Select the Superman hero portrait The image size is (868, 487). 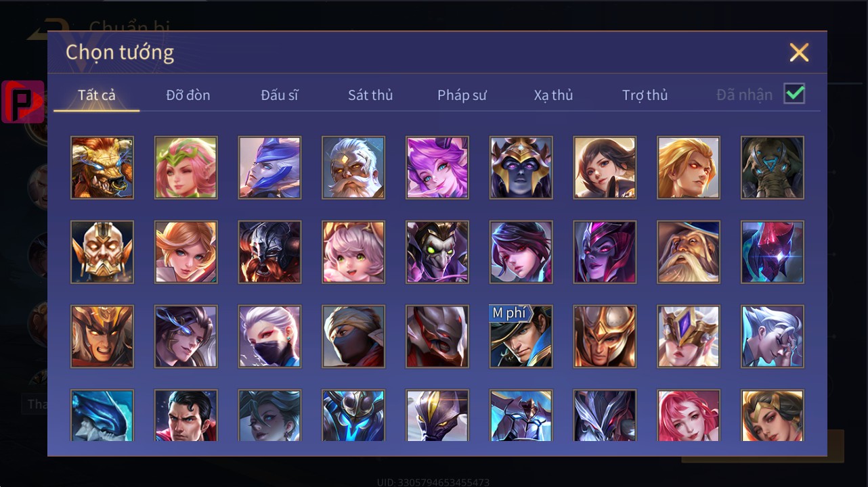tap(186, 415)
